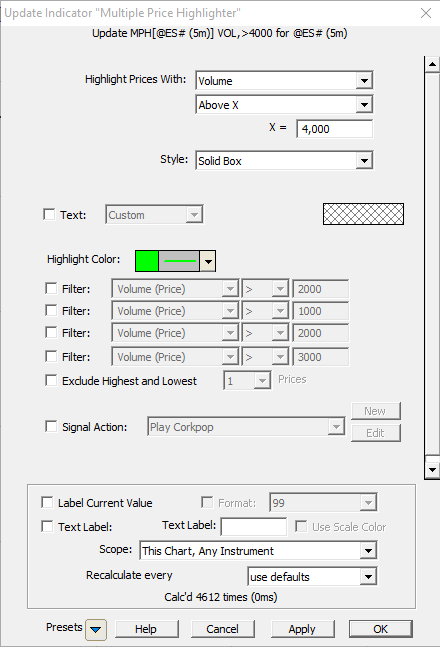Click the green line style preview
Screen dimensions: 440x647
click(x=179, y=261)
